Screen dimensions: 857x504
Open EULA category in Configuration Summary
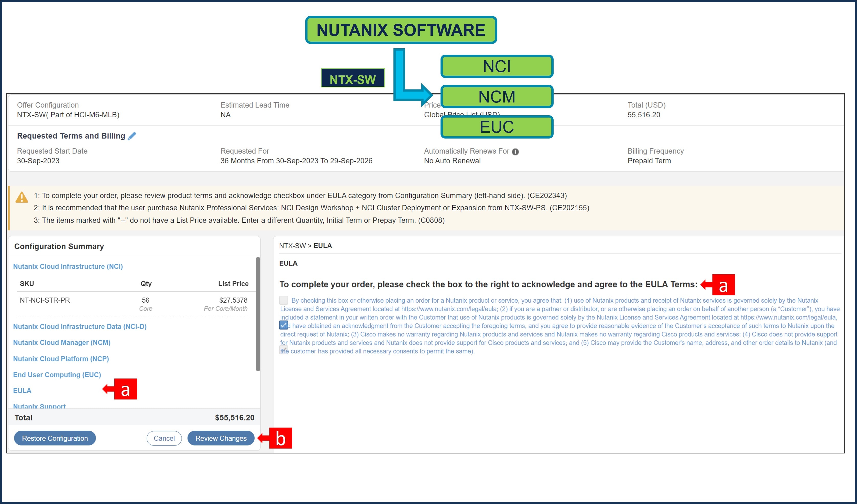pyautogui.click(x=23, y=391)
